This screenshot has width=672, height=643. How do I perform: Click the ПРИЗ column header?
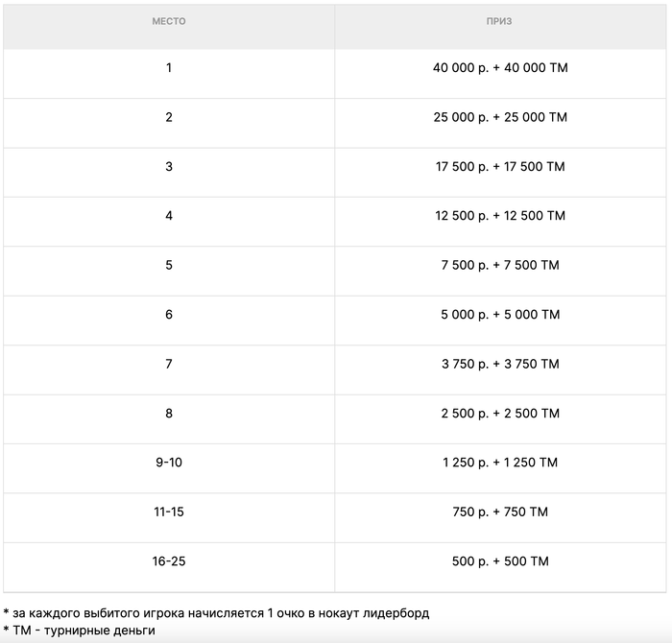point(499,21)
